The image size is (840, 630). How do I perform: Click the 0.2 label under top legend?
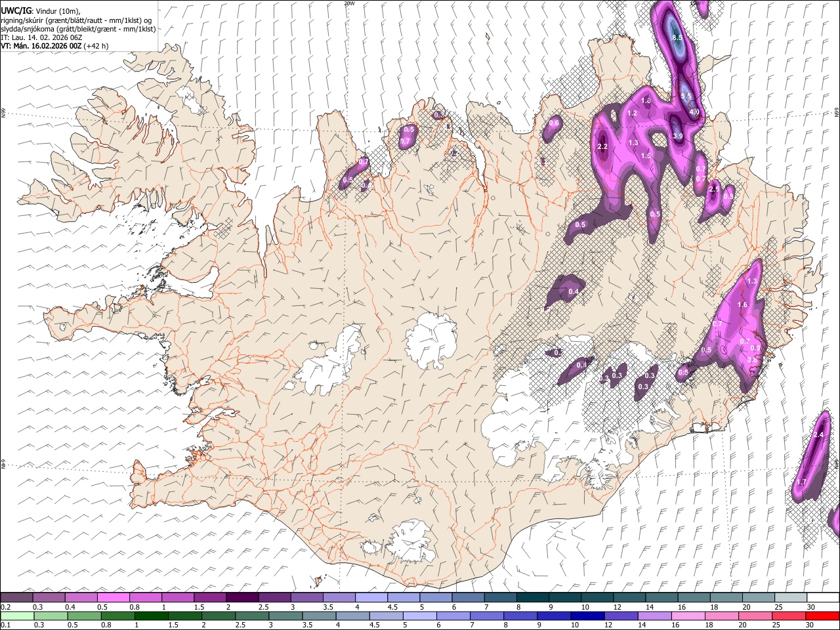coord(5,607)
